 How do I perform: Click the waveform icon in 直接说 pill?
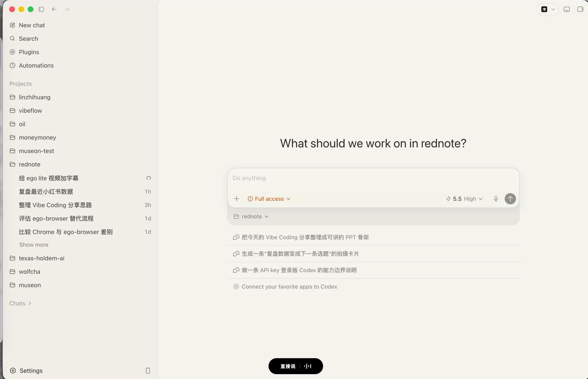click(x=308, y=366)
